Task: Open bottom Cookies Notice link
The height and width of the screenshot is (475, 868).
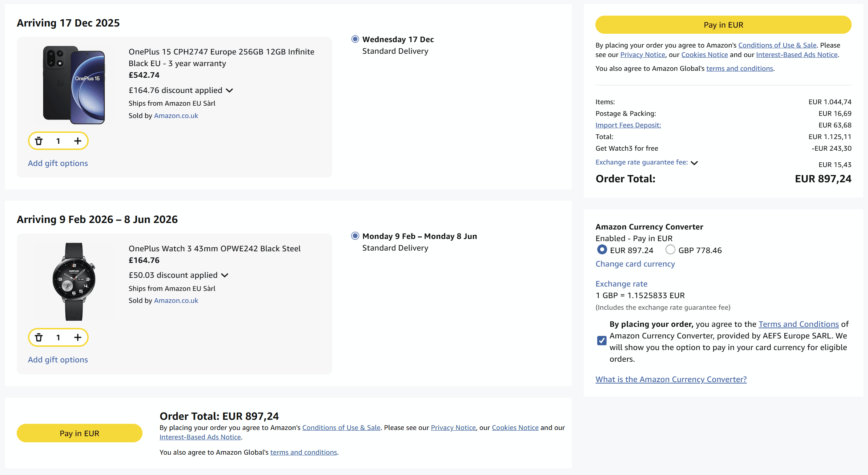Action: tap(515, 428)
